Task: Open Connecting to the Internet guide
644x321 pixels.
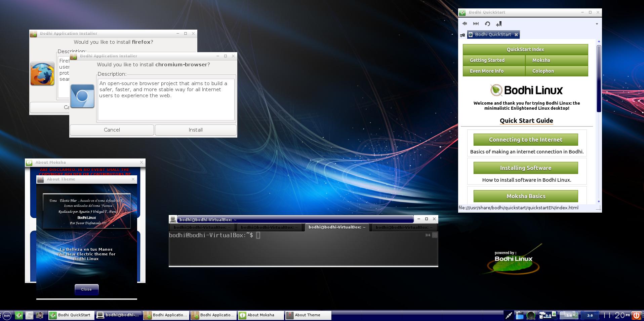Action: click(526, 140)
